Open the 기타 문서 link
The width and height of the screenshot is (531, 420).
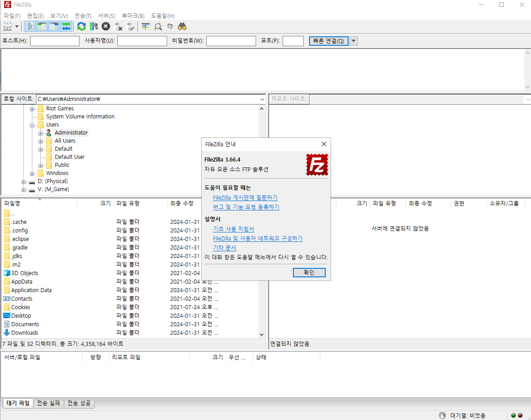point(224,248)
